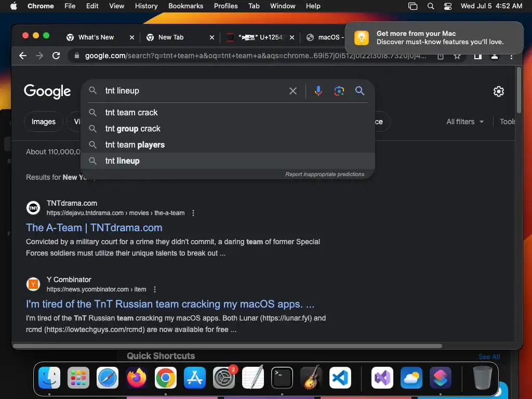Switch to the What's New tab

[96, 37]
